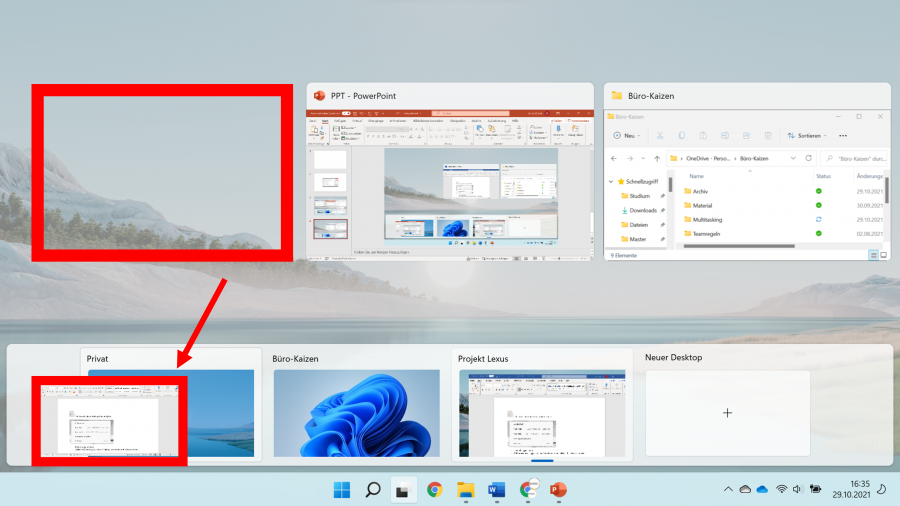
Task: Switch to the Projekt Lexus virtual desktop
Action: 542,404
